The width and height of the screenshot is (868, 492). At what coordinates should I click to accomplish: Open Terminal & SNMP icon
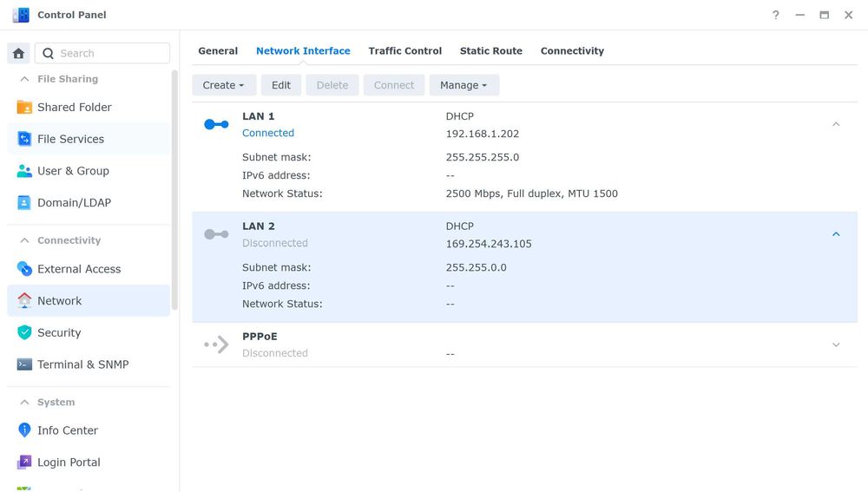click(24, 364)
